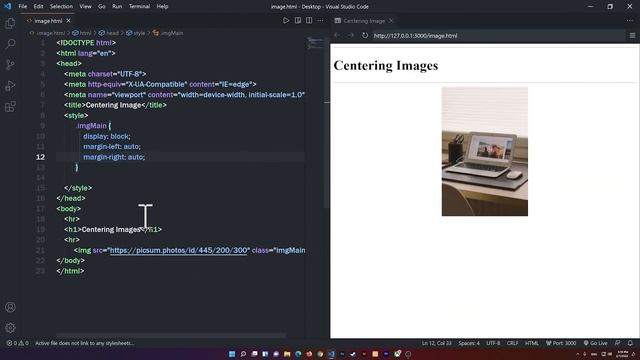Open the Accounts menu icon
Screen dimensions: 640x360
point(10,307)
